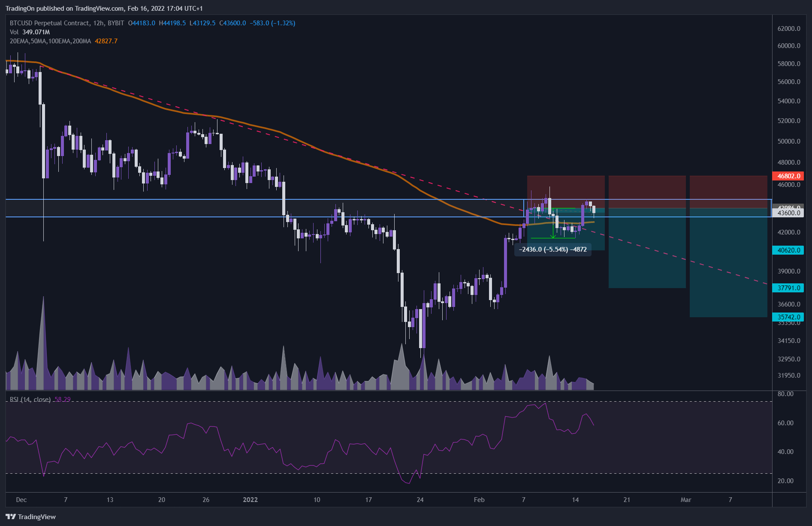This screenshot has width=812, height=526.
Task: Click the 48000.0 price axis label
Action: [789, 162]
